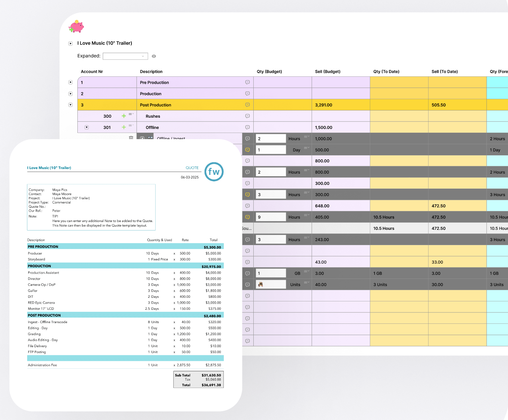Open the yellow comment icon on Post Production row
Image resolution: width=508 pixels, height=420 pixels.
point(247,105)
